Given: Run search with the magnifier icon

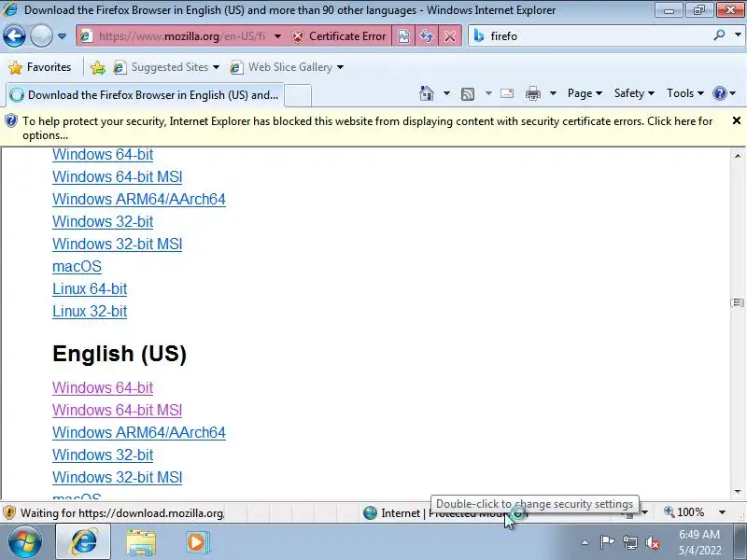Looking at the screenshot, I should 719,35.
